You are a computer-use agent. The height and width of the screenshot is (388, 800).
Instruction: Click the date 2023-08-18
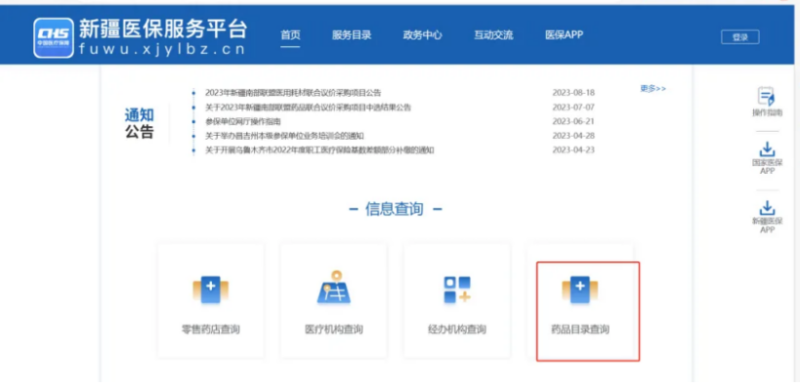pos(573,93)
